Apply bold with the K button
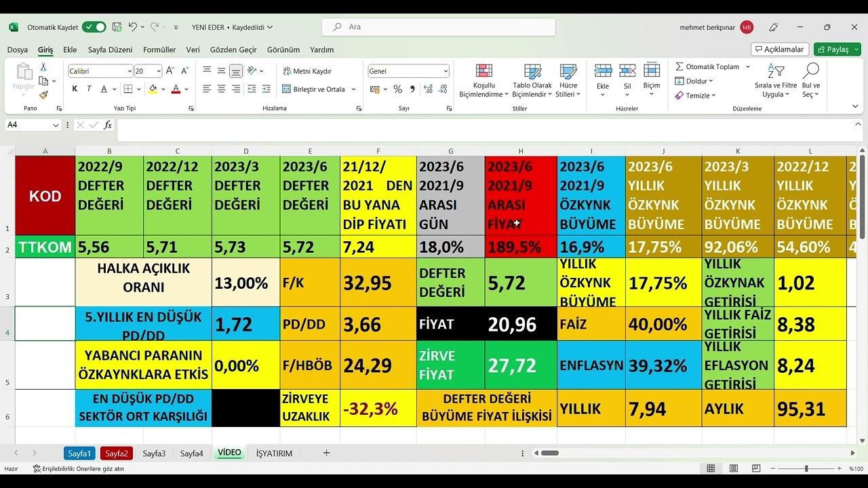This screenshot has height=488, width=868. (74, 89)
